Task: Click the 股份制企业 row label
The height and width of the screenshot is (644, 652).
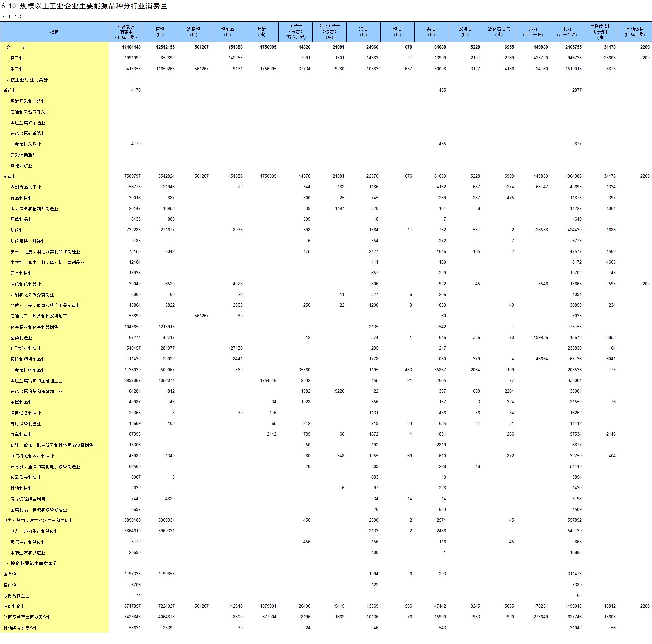Action: point(14,606)
